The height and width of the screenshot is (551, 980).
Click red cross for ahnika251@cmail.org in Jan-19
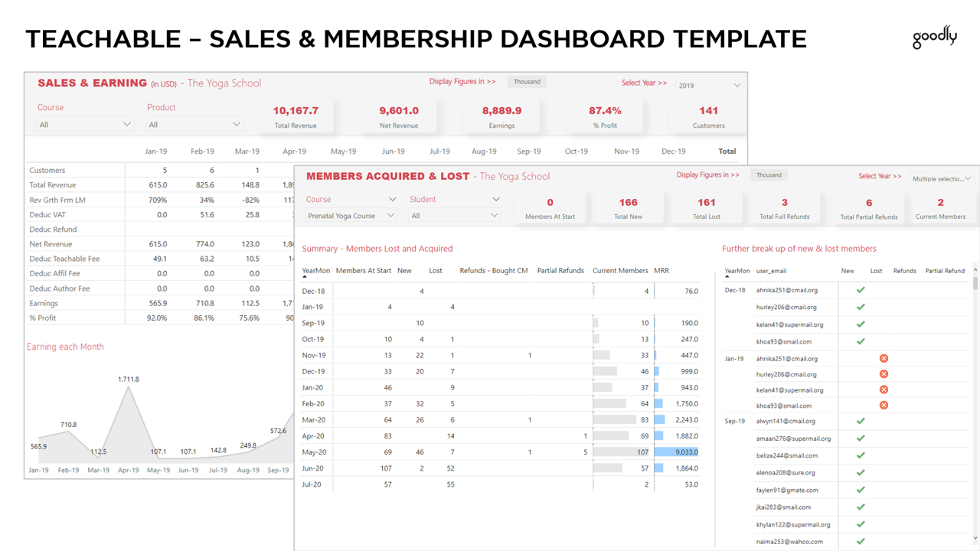click(884, 358)
